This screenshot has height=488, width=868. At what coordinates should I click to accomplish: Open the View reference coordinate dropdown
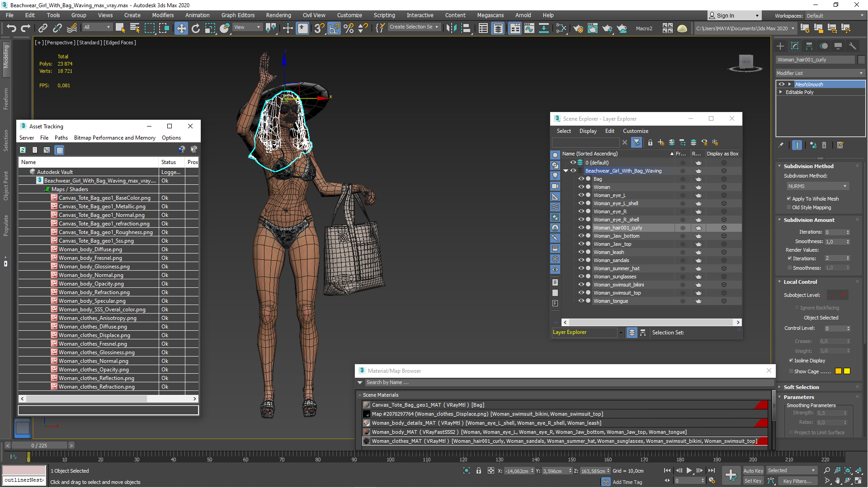(x=247, y=27)
